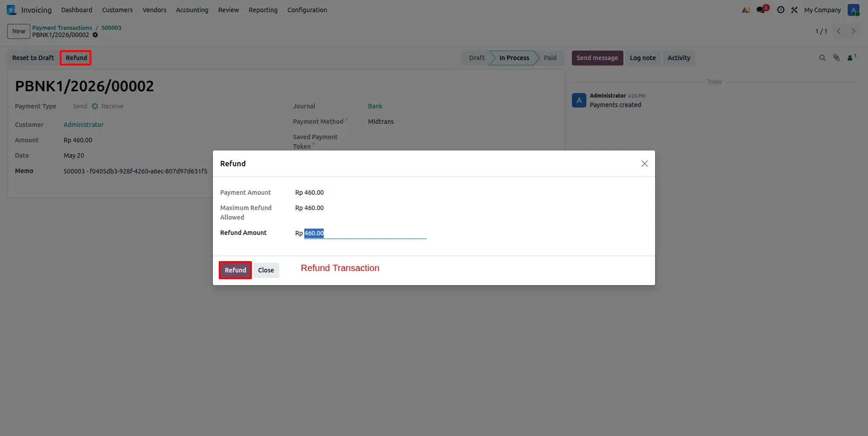Open the Bank journal link
The image size is (868, 436).
[x=375, y=106]
